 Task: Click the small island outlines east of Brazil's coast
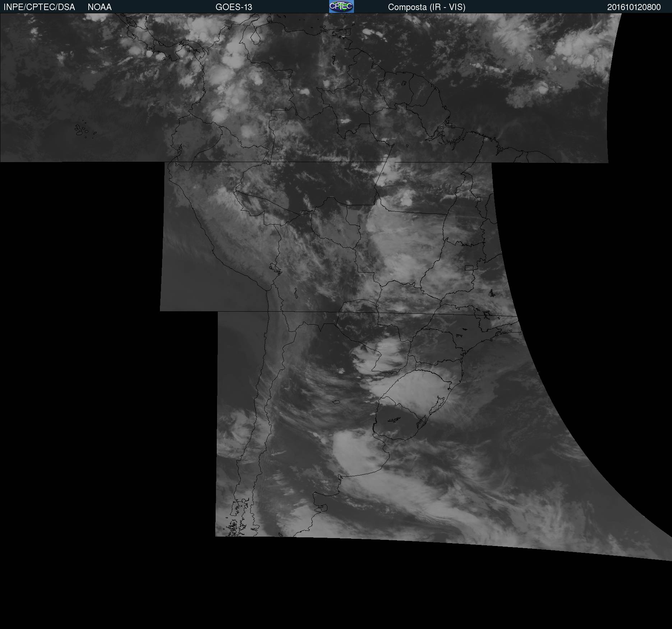[x=492, y=293]
